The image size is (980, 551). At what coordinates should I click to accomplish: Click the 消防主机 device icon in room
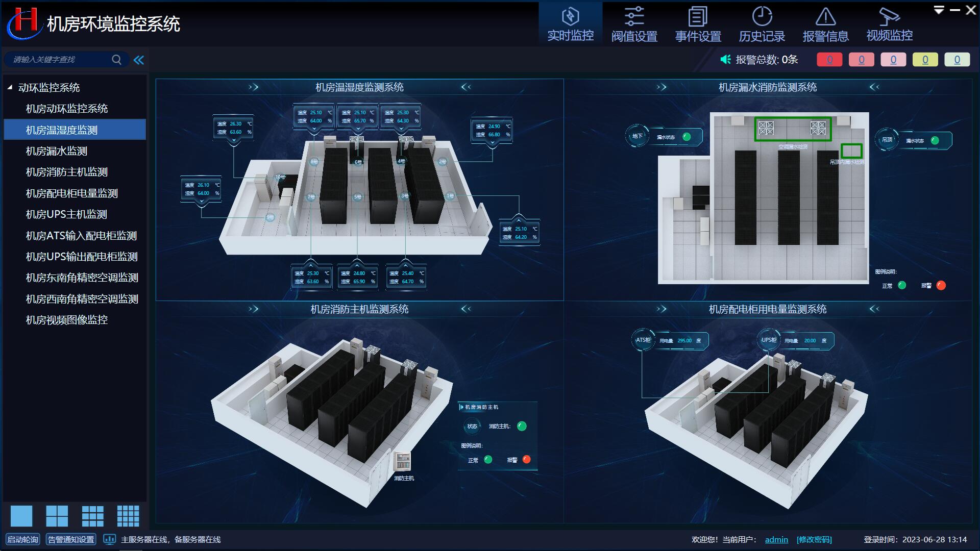tap(403, 462)
